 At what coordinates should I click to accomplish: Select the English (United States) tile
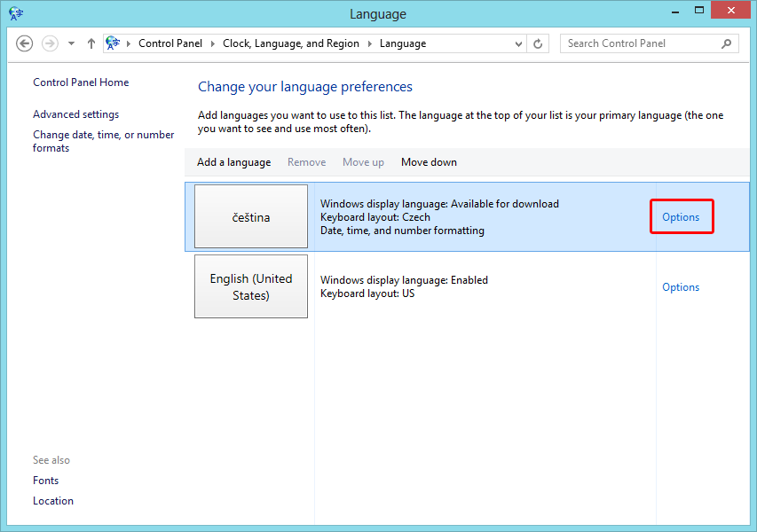[251, 286]
